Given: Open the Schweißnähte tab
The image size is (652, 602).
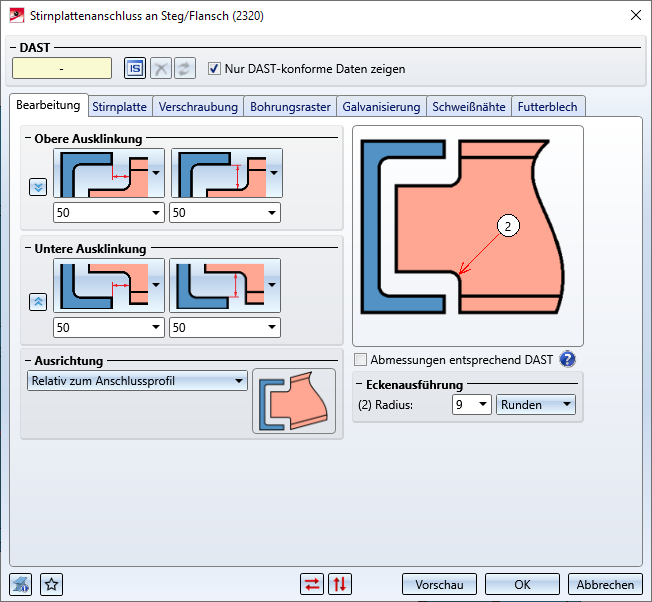Looking at the screenshot, I should click(470, 106).
